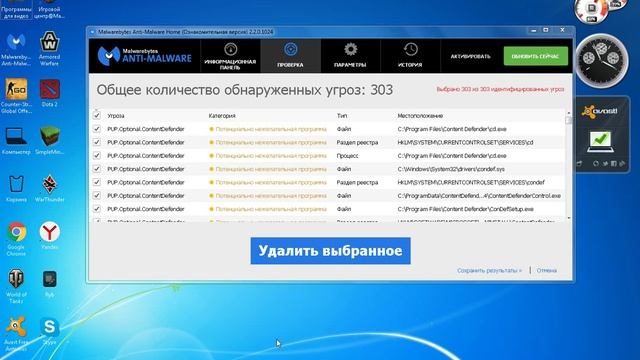Screen dimensions: 640x360
Task: Select the Игровой центр@Mail desktop icon
Action: 49,9
